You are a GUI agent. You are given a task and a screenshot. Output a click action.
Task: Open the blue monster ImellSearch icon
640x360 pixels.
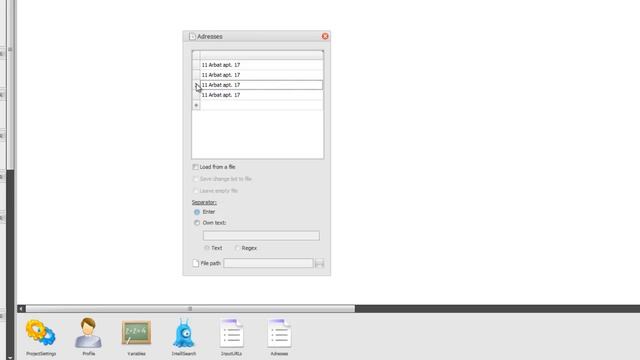184,333
